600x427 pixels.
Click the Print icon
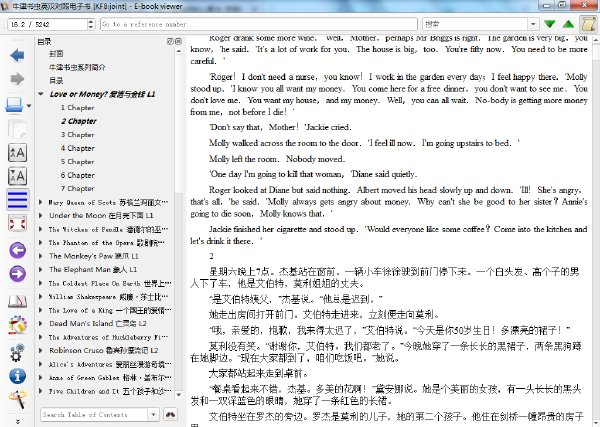coord(14,105)
